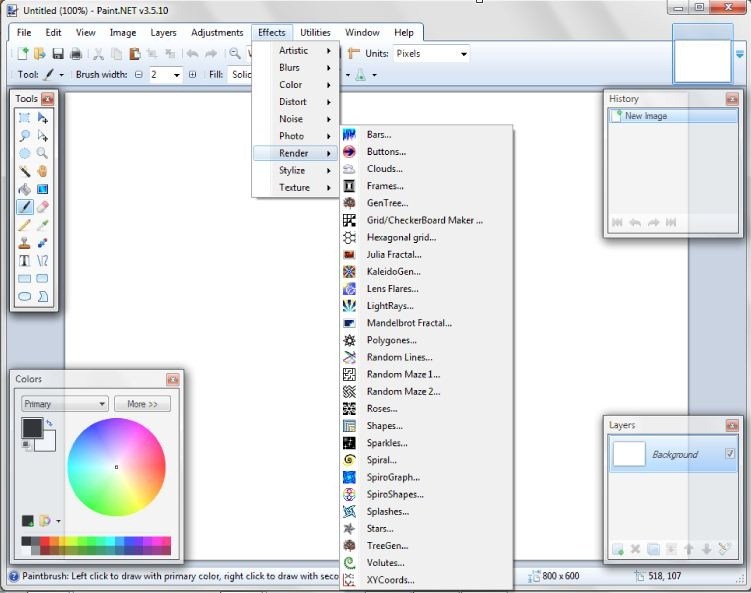The image size is (751, 593).
Task: Expand the Texture effects submenu
Action: tap(296, 187)
